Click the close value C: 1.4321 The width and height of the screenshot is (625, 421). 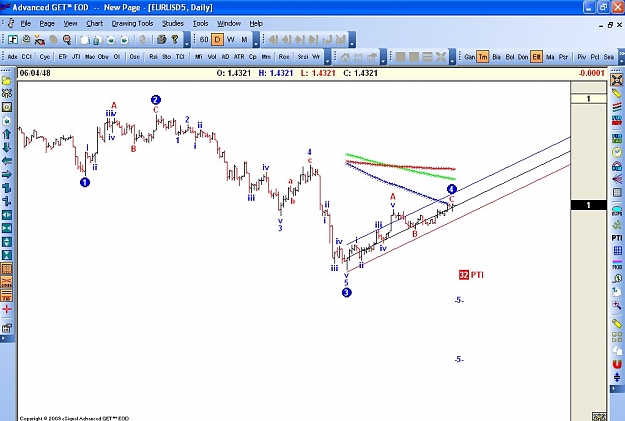coord(360,73)
